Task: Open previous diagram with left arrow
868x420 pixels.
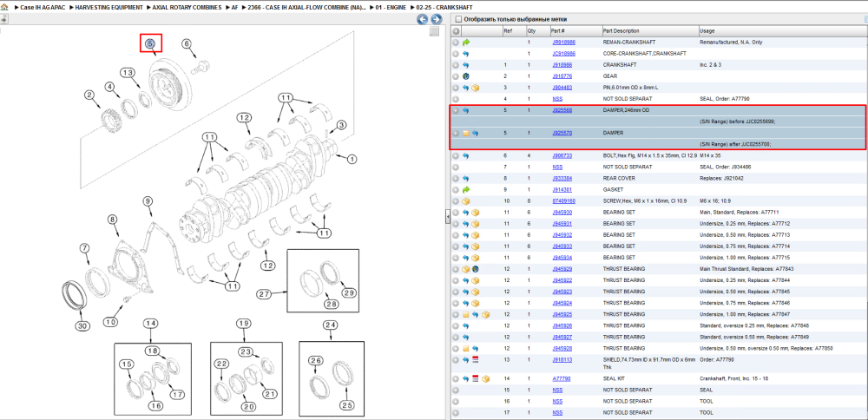Action: pos(423,19)
